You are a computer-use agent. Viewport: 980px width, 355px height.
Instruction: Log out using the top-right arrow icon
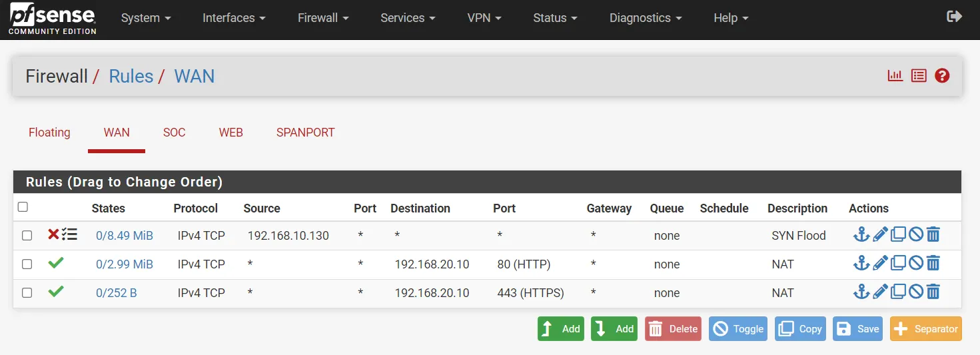click(954, 17)
